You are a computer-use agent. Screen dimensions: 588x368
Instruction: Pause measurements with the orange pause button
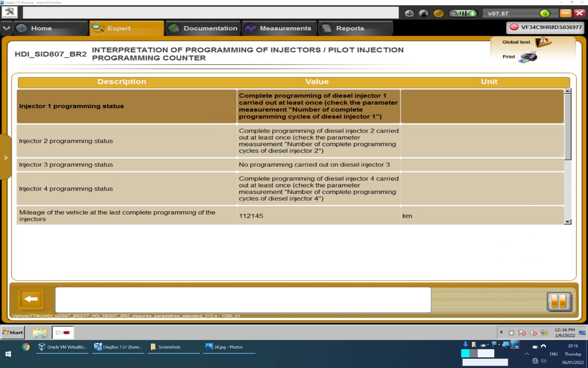[x=559, y=301]
